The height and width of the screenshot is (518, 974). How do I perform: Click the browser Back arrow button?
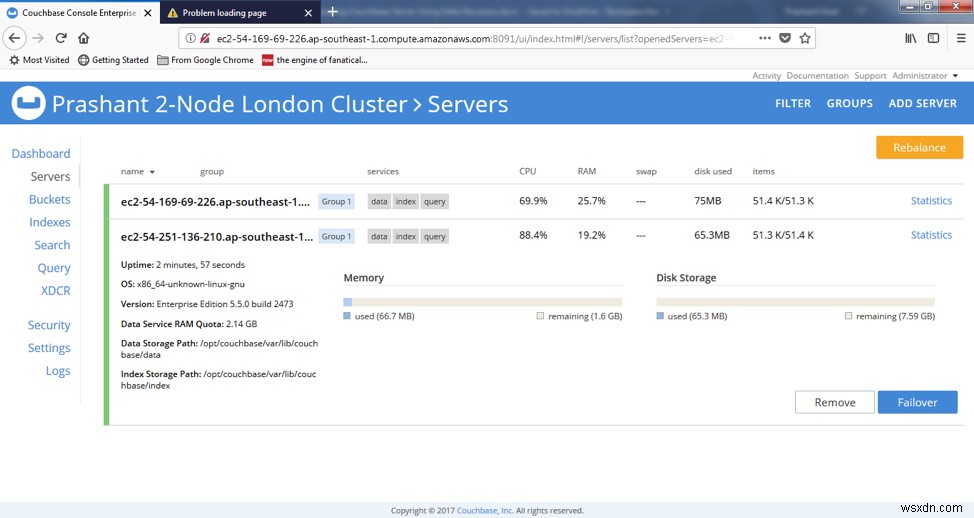tap(14, 38)
